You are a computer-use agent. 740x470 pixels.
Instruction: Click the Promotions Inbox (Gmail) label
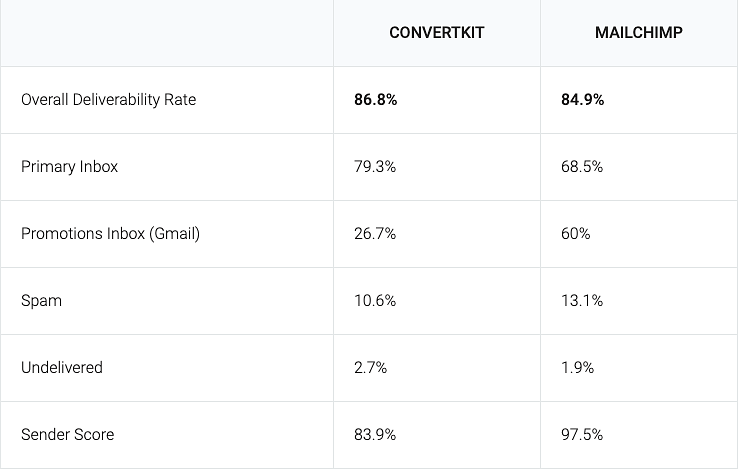click(110, 234)
